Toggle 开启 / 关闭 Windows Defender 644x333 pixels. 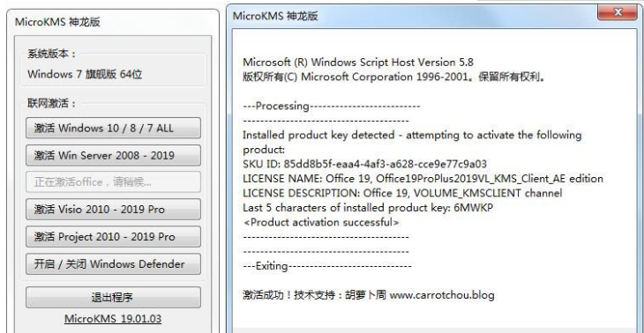coord(113,263)
